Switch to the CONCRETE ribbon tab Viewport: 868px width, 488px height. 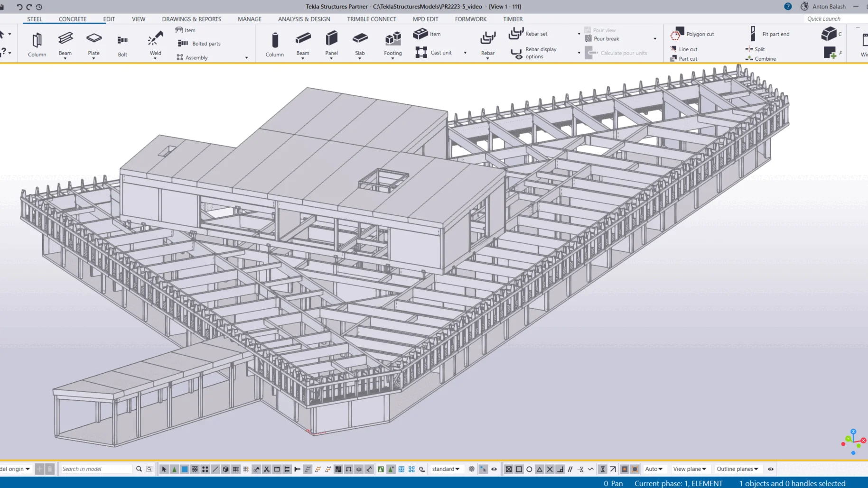pos(73,19)
